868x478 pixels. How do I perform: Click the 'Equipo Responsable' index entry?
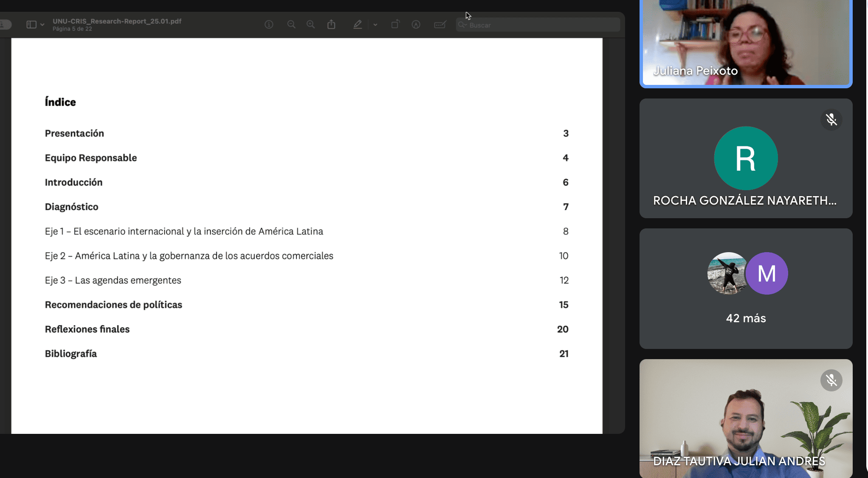[x=91, y=158]
